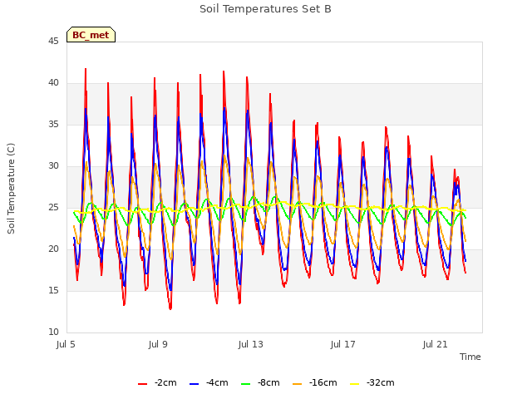532x399 pixels.
Task: Click the orange -16cm legend swatch
Action: click(x=298, y=384)
